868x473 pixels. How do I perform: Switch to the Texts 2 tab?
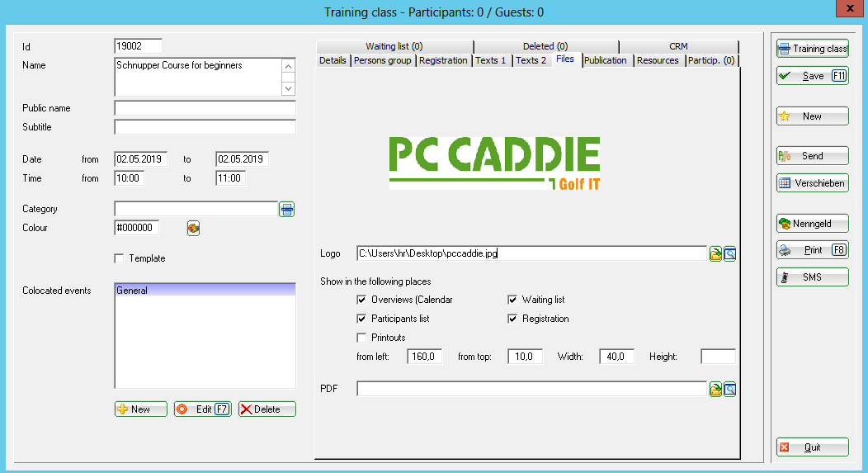coord(531,60)
